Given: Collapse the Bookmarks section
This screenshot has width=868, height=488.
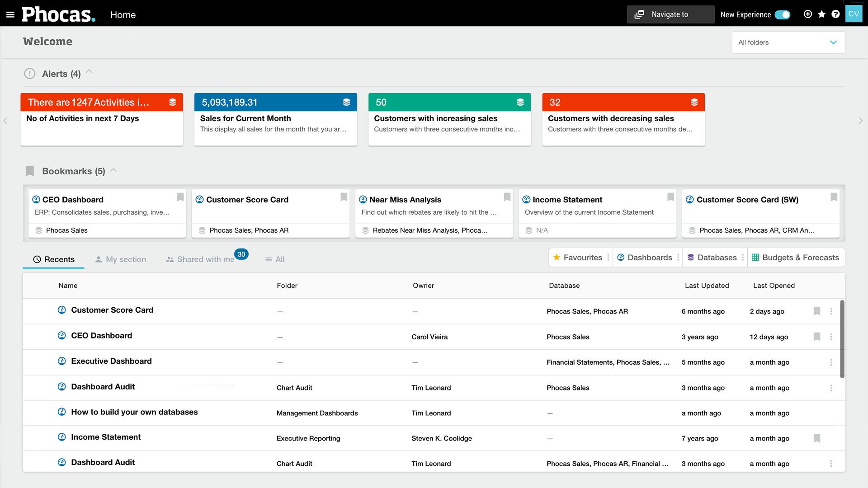Looking at the screenshot, I should (113, 170).
